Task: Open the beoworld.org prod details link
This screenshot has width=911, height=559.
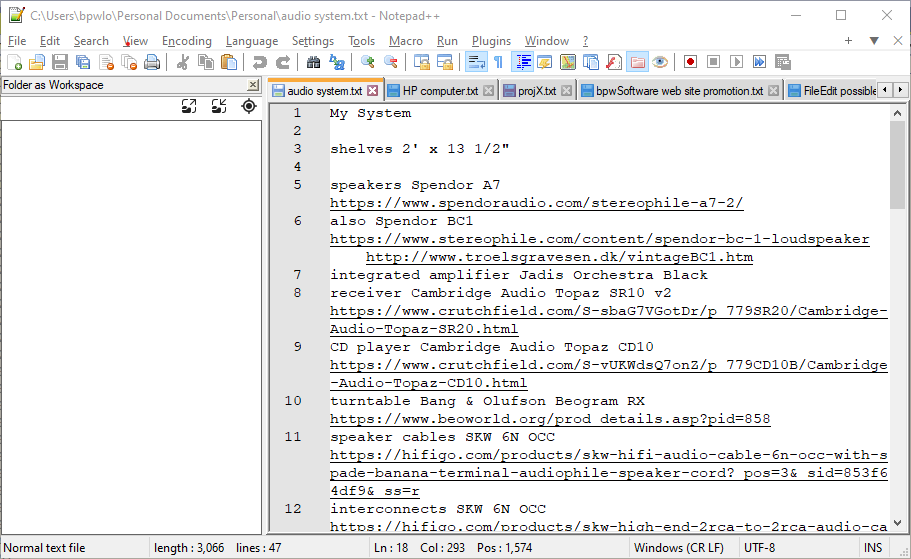Action: [550, 419]
